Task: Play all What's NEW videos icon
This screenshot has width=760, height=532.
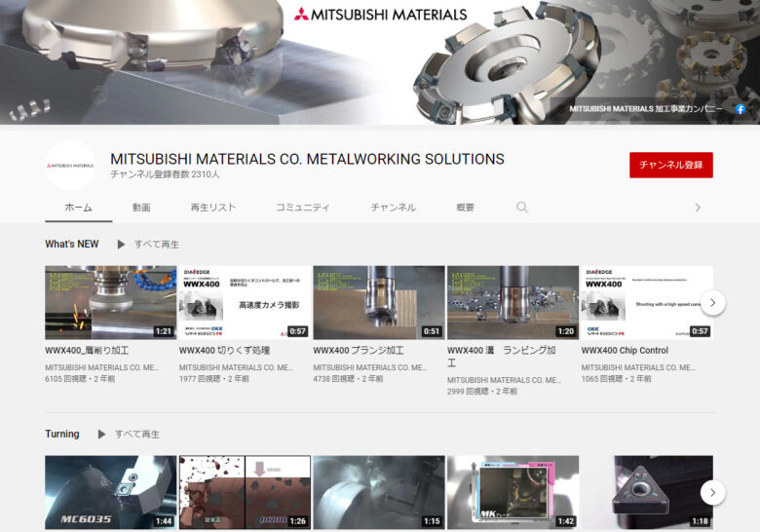Action: pos(121,245)
